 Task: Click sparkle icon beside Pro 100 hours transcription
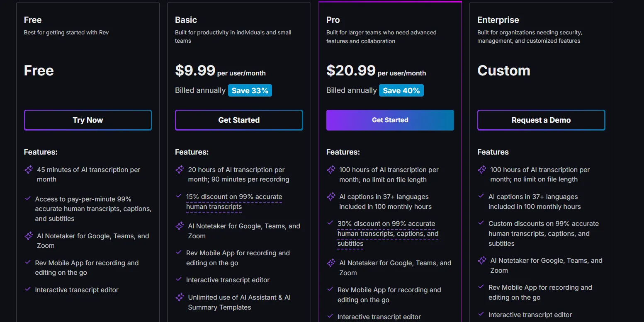[x=331, y=170]
